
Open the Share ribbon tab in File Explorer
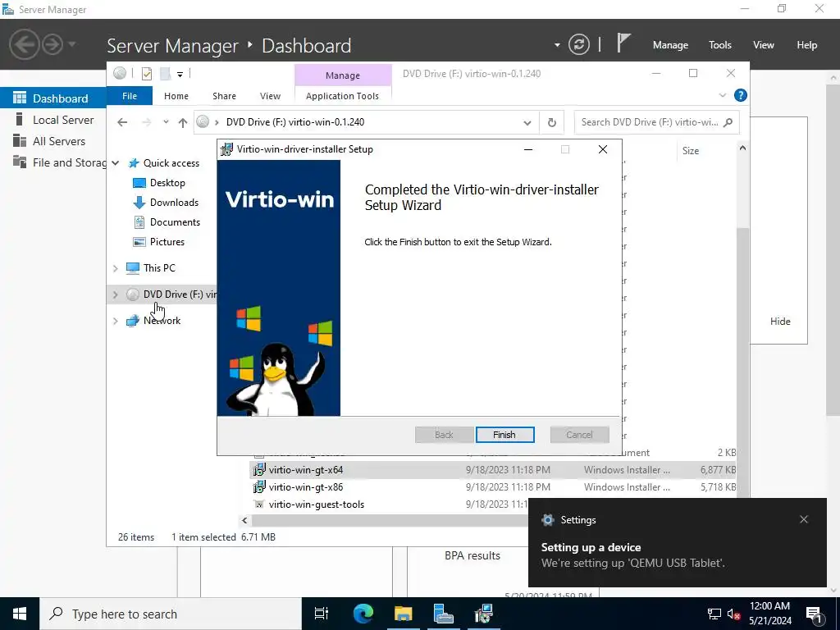(x=224, y=96)
